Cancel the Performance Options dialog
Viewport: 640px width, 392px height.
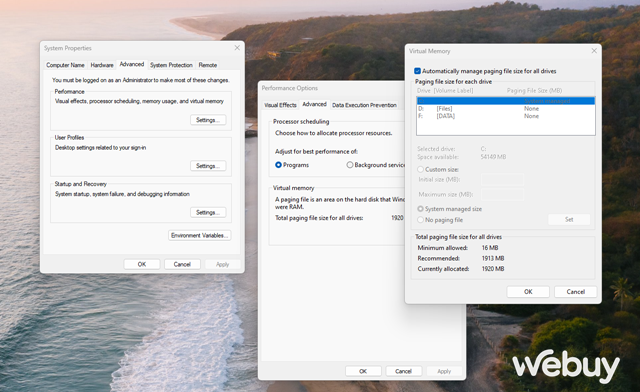pyautogui.click(x=403, y=371)
